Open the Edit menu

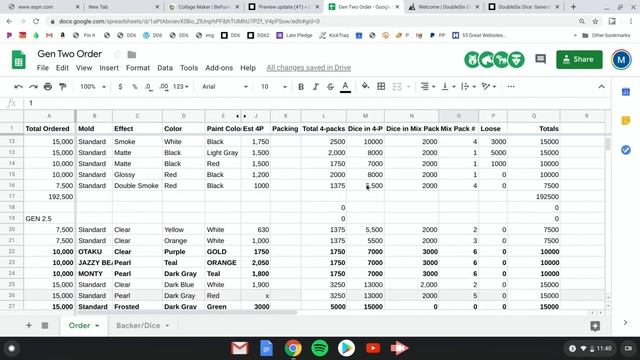pyautogui.click(x=62, y=68)
